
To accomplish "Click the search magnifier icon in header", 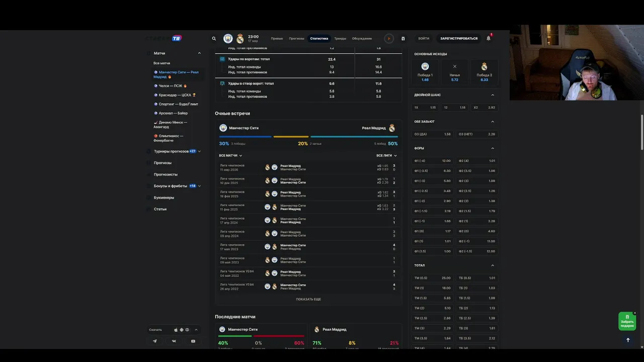I will 214,38.
